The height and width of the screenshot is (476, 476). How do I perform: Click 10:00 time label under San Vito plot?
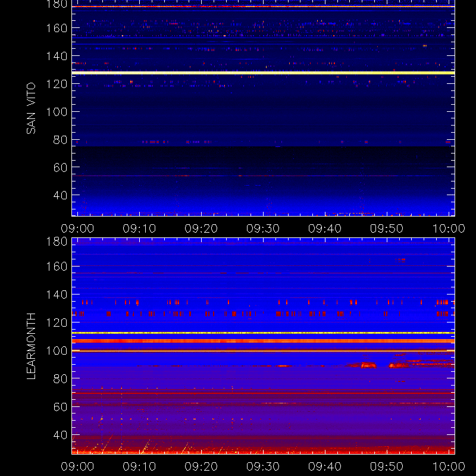(449, 228)
